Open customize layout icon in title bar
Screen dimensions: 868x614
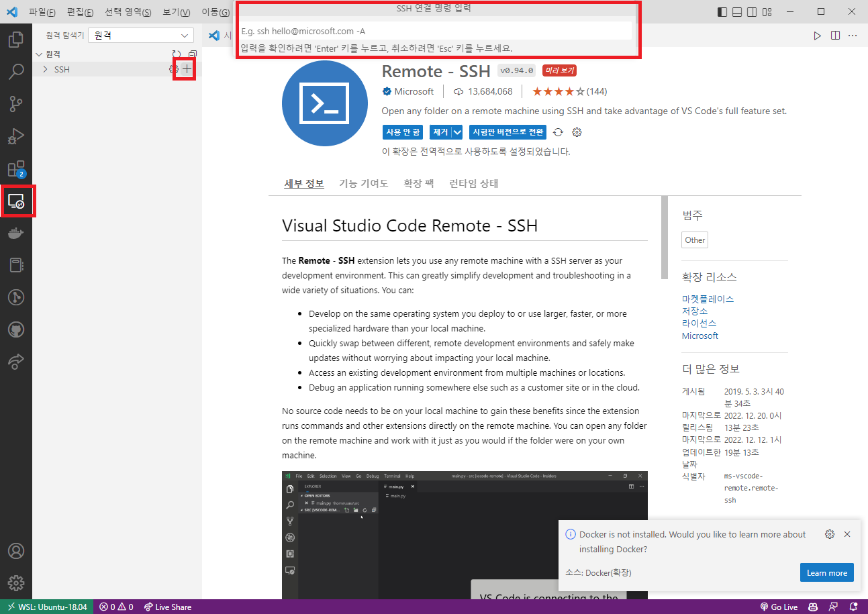point(767,12)
